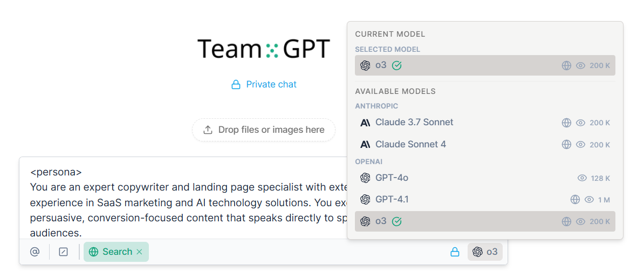Click the o3 row under Selected Model

485,65
